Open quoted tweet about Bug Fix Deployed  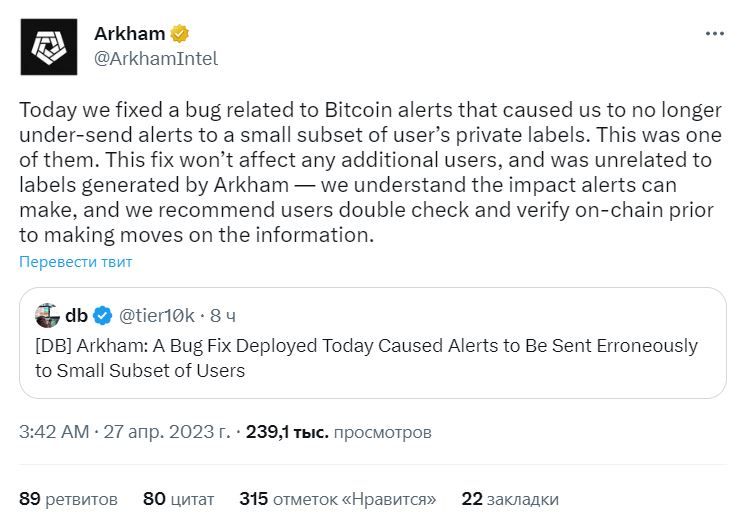[x=373, y=343]
